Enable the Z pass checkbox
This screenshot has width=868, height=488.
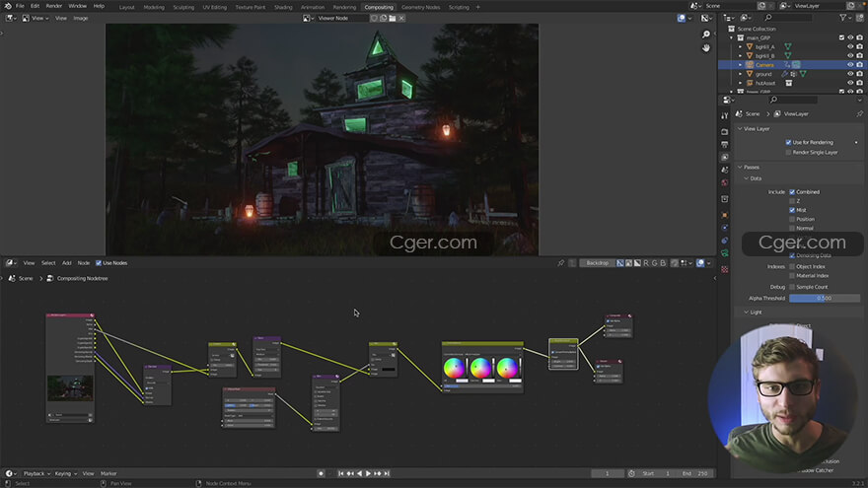[x=792, y=201]
